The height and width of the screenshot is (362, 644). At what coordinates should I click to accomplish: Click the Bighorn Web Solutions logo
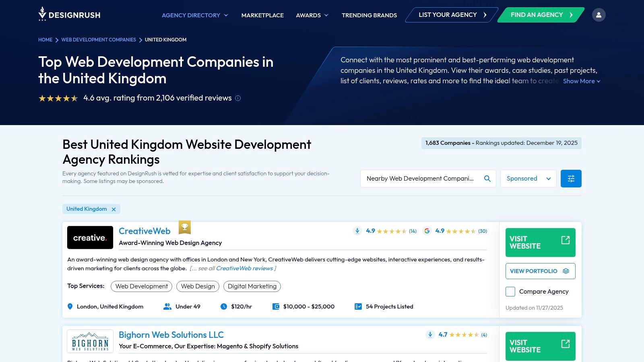[x=90, y=341]
